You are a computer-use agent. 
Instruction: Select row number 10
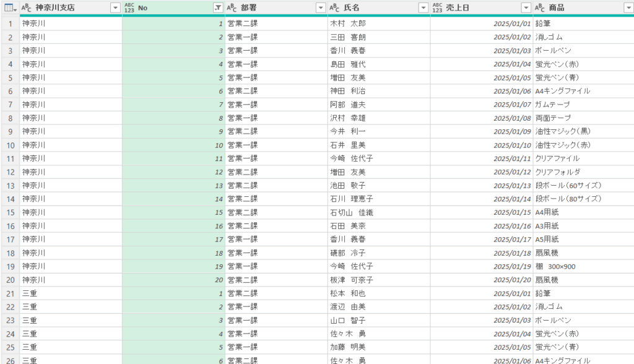pos(9,145)
